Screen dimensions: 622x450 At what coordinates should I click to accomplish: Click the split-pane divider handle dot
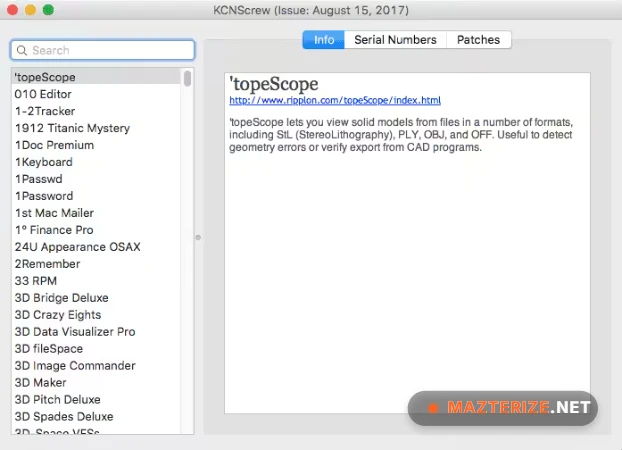[x=198, y=237]
